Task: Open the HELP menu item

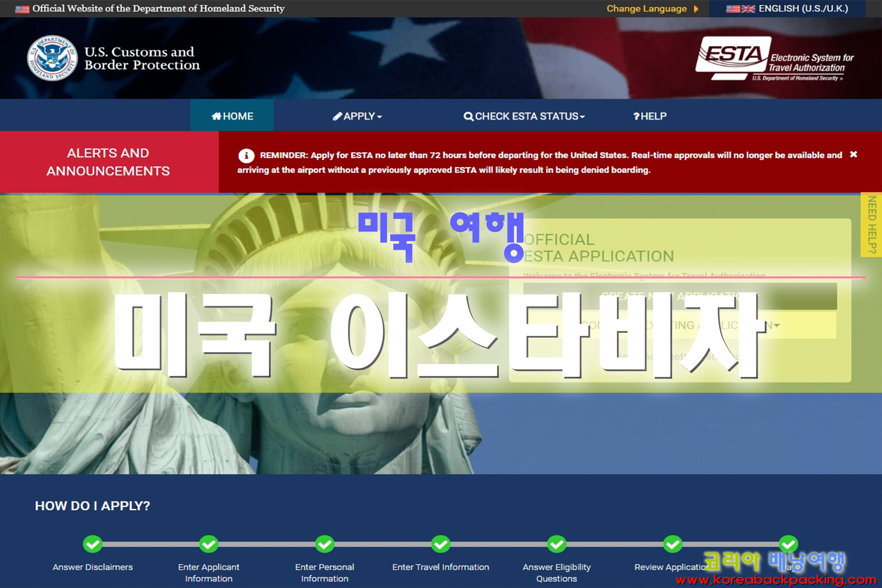Action: [650, 116]
